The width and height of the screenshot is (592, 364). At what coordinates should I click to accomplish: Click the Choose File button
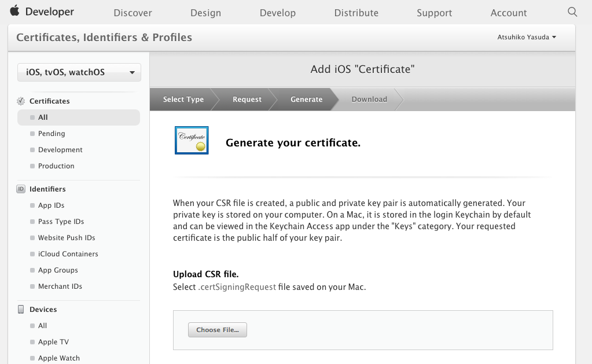(218, 330)
